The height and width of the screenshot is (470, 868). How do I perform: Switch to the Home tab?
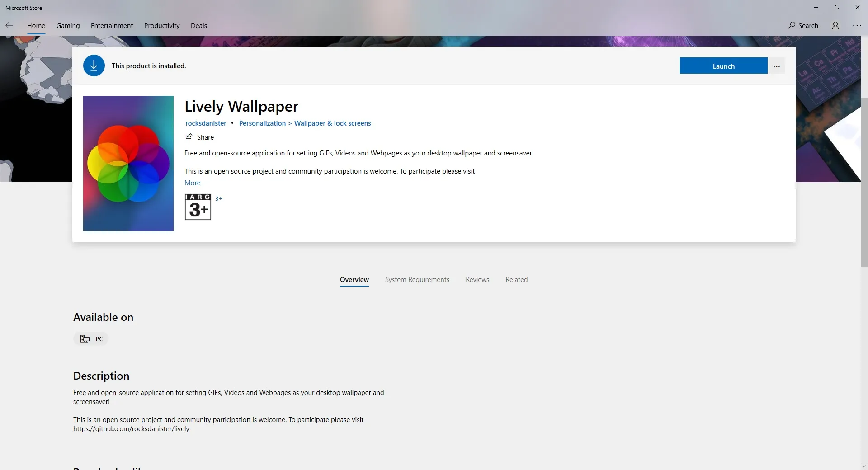click(x=36, y=26)
